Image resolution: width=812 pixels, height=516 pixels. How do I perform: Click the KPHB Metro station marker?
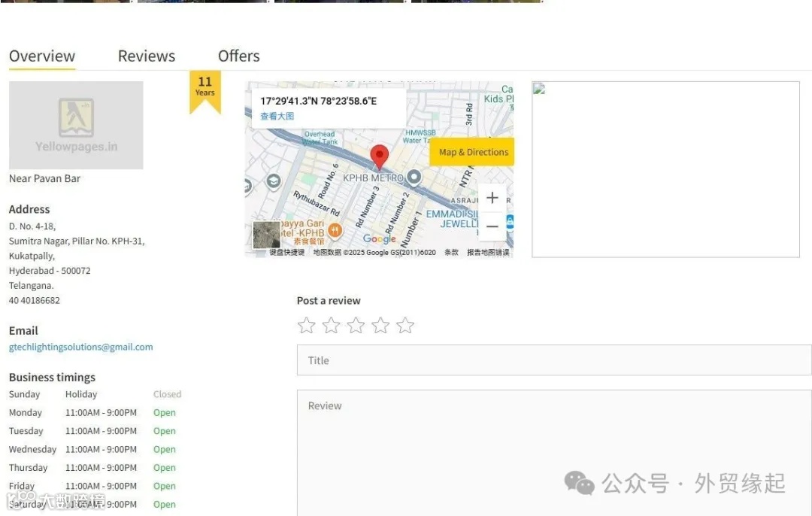point(414,178)
